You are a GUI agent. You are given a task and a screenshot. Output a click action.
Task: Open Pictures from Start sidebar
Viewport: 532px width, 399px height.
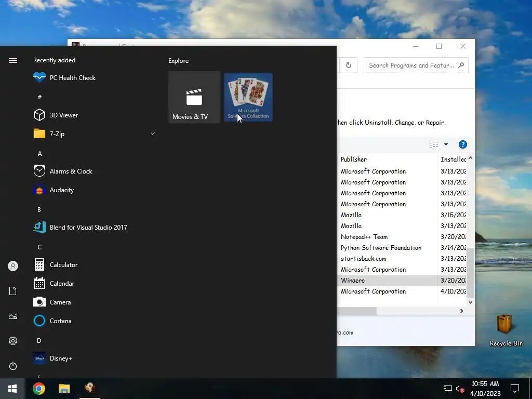[13, 316]
